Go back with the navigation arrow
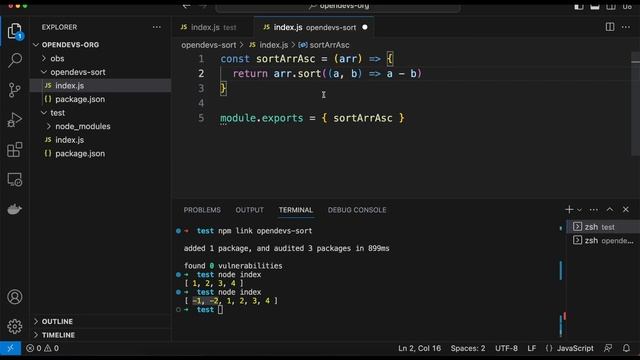This screenshot has width=640, height=360. [187, 6]
